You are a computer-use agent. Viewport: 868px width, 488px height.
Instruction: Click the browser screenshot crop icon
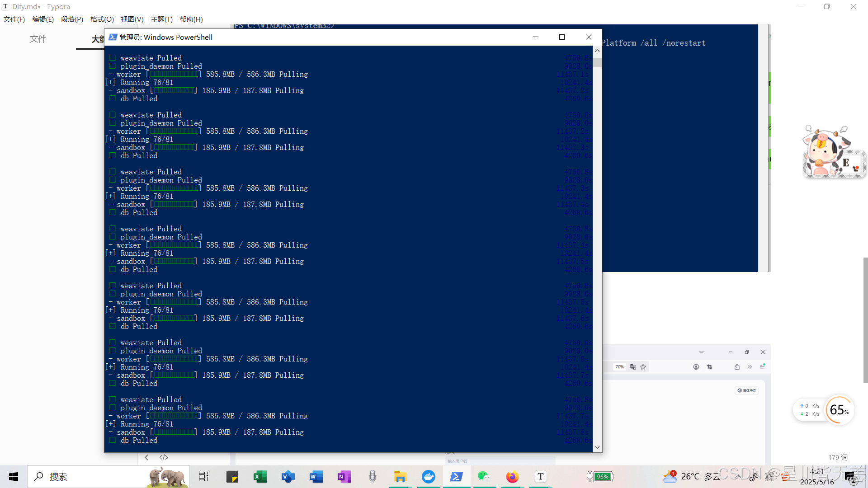tap(709, 367)
